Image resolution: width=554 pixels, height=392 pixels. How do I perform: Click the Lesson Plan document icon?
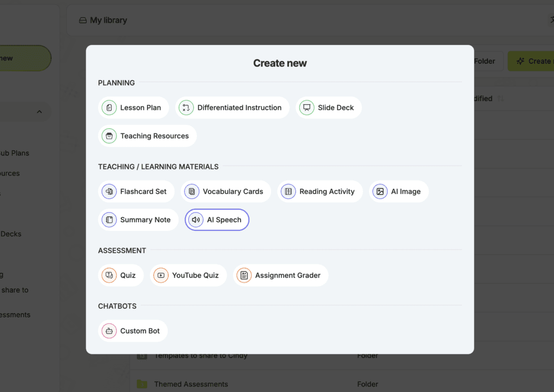[109, 108]
